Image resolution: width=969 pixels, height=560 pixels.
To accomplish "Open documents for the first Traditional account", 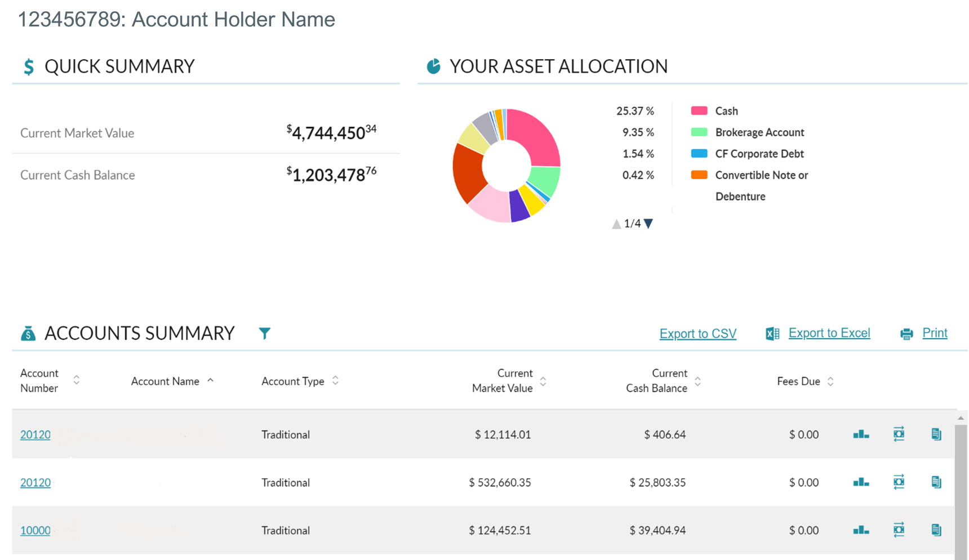I will (x=936, y=434).
